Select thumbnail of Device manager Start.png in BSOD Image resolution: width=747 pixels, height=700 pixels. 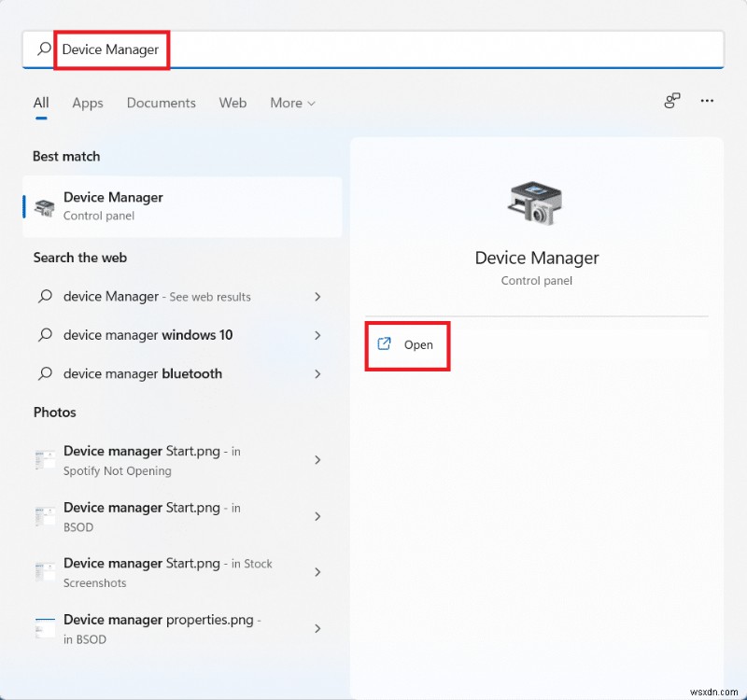[45, 517]
